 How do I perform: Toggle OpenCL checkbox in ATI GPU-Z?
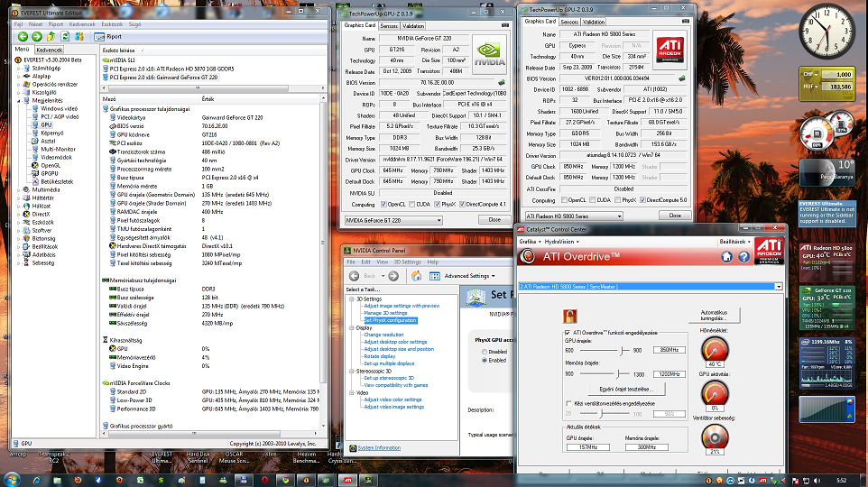point(564,200)
